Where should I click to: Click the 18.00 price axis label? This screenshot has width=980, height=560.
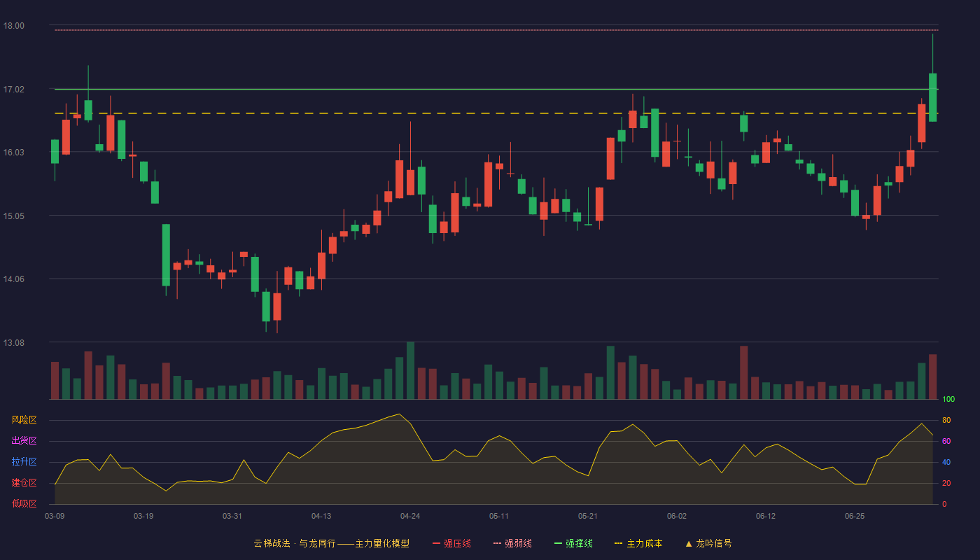(13, 26)
